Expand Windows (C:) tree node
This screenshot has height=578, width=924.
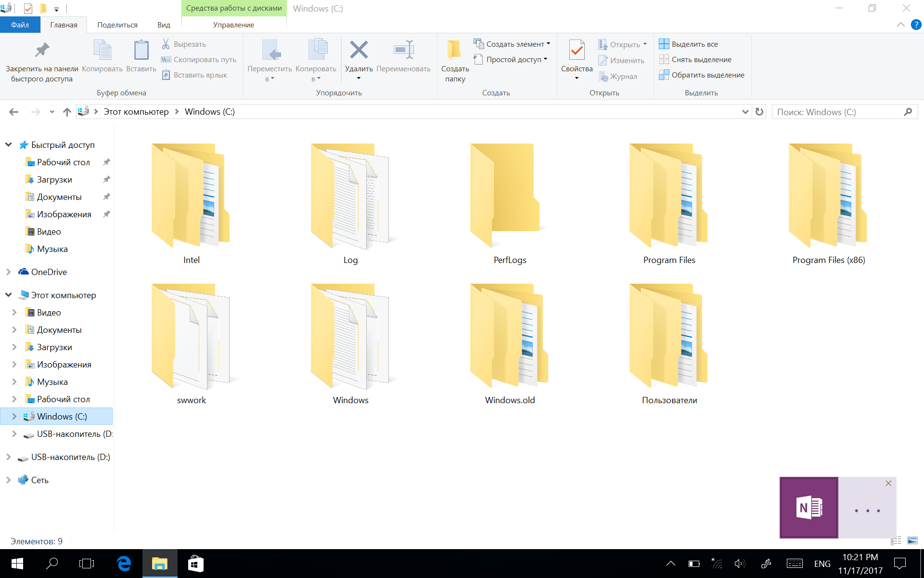point(14,416)
